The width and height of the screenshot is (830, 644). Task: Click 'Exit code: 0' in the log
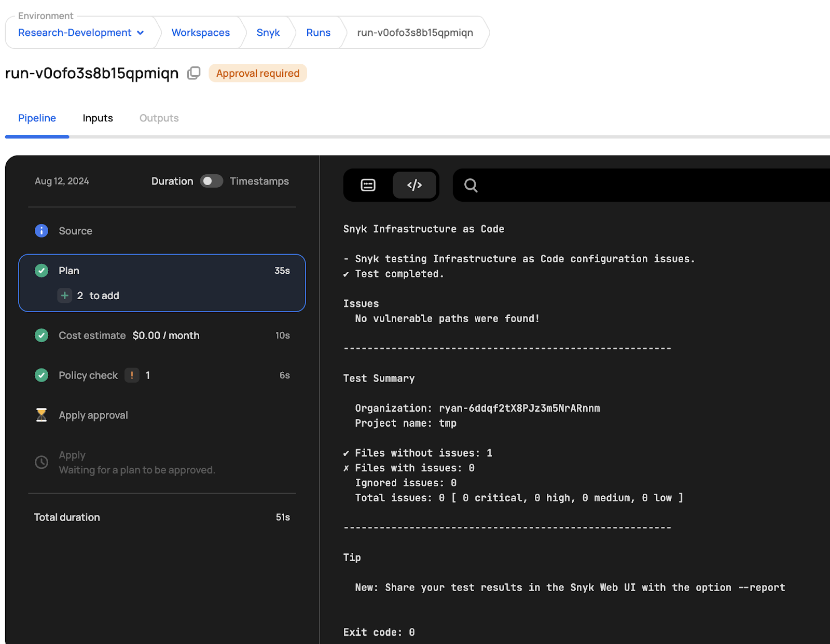point(379,632)
